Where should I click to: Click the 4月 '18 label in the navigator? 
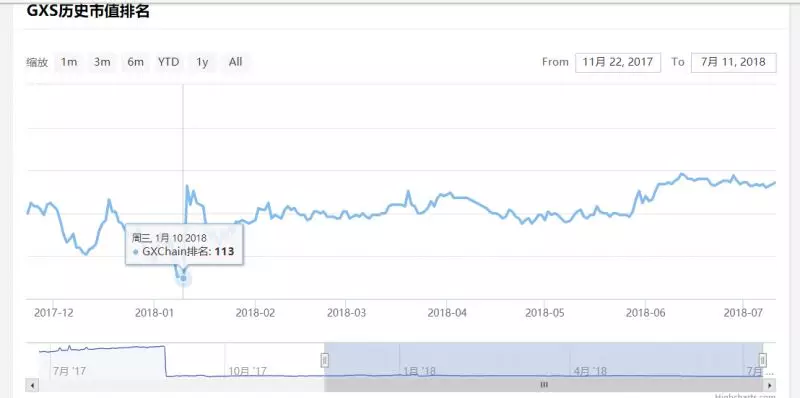(x=590, y=371)
